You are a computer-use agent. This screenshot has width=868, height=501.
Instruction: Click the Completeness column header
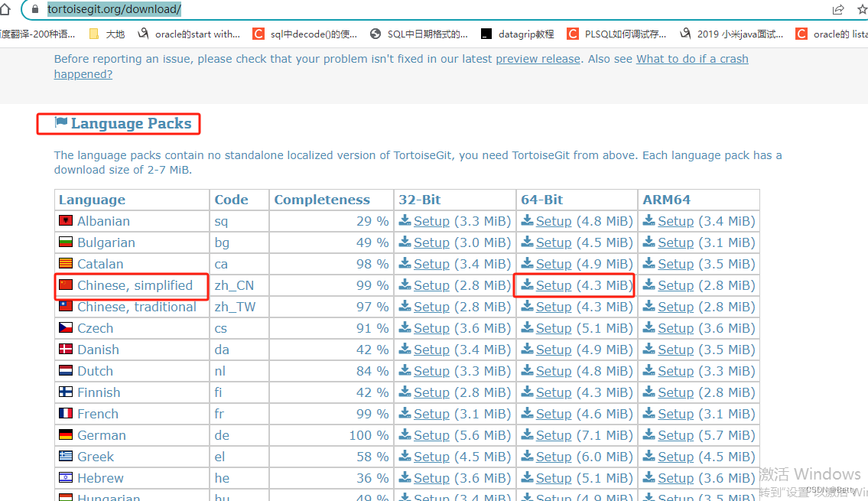(322, 200)
